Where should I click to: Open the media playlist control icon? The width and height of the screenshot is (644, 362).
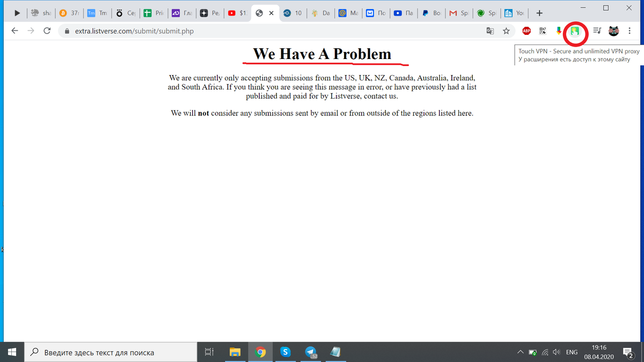[x=597, y=31]
